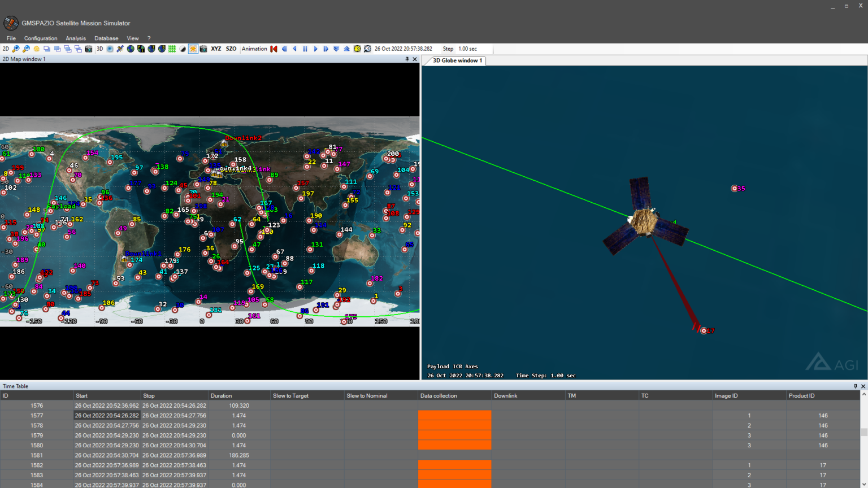
Task: Toggle the highlighted sun lighting icon
Action: [x=192, y=49]
